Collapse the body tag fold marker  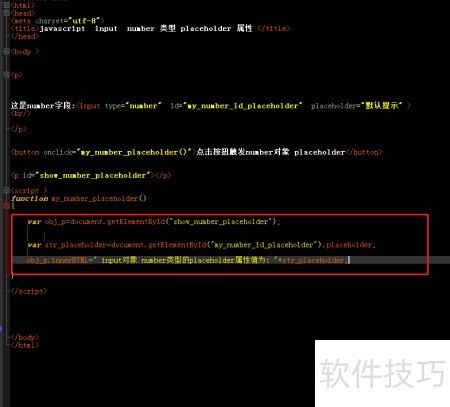(x=6, y=51)
